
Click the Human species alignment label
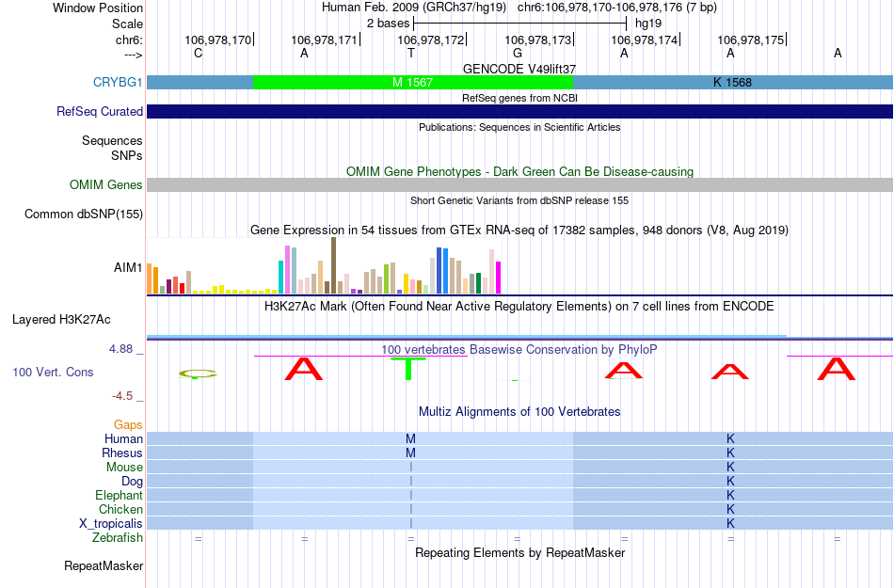coord(123,438)
